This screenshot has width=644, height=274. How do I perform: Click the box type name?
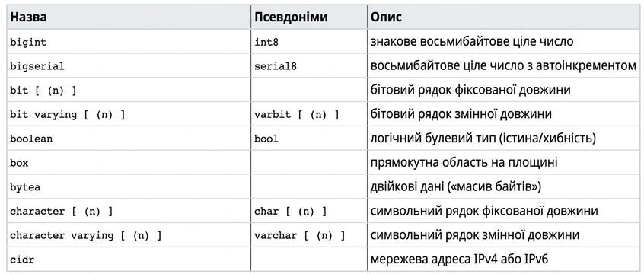pyautogui.click(x=19, y=163)
